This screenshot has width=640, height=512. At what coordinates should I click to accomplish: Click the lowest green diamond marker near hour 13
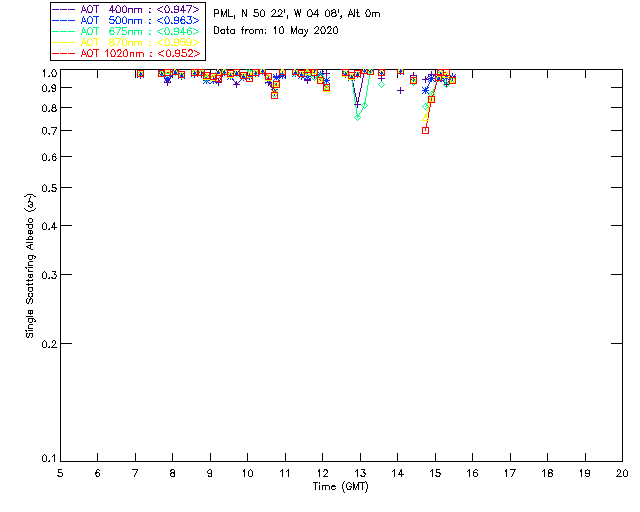(358, 118)
